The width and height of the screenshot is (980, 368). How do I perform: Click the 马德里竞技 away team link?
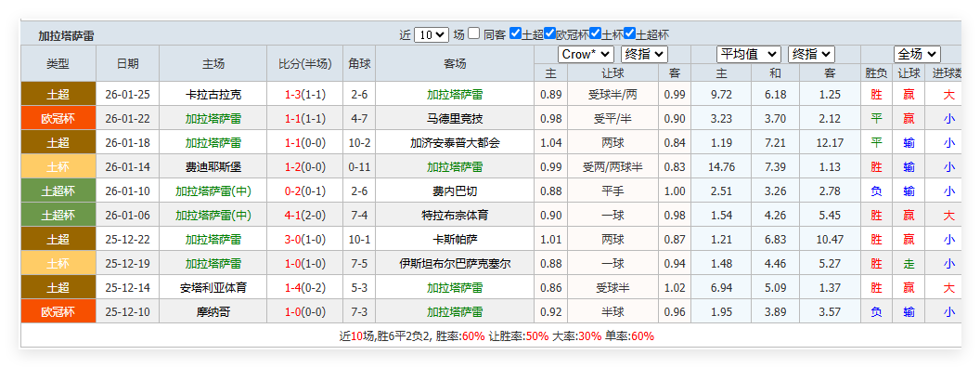455,119
